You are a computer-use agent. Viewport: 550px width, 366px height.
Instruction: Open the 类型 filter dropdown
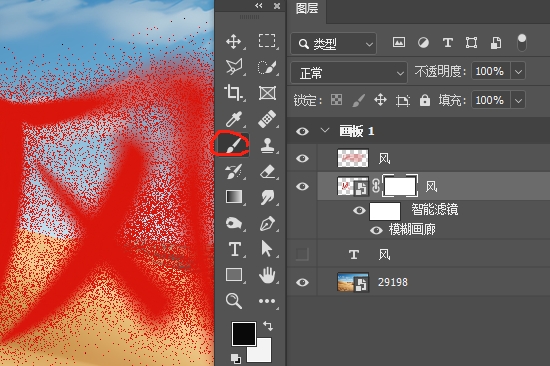click(333, 44)
